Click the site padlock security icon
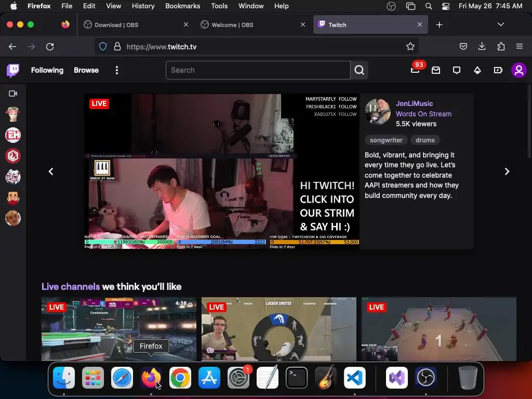The height and width of the screenshot is (399, 532). (x=117, y=46)
